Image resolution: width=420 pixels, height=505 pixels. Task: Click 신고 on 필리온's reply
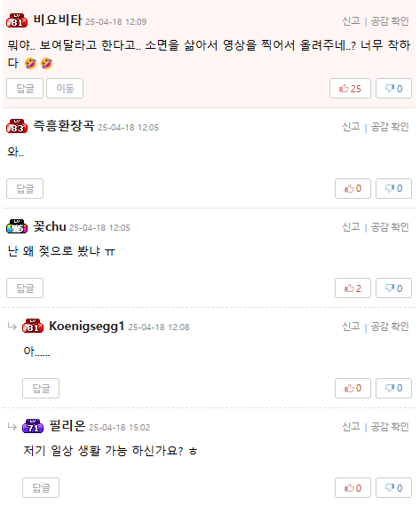351,427
